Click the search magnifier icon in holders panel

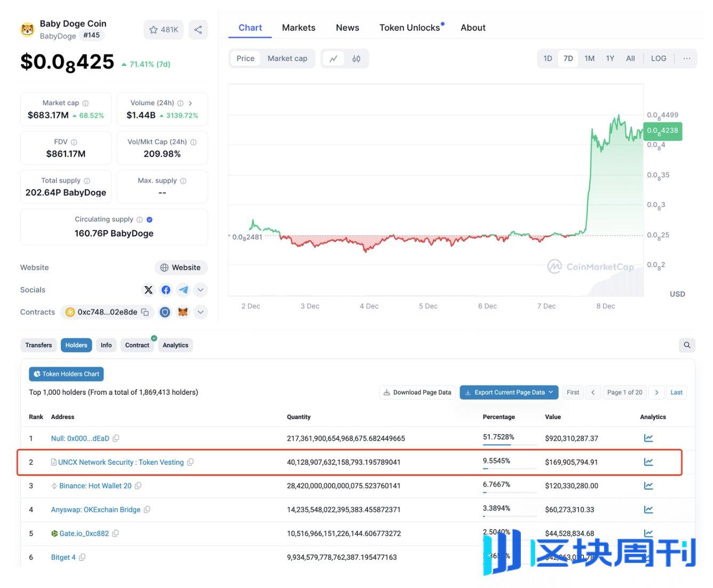[687, 345]
